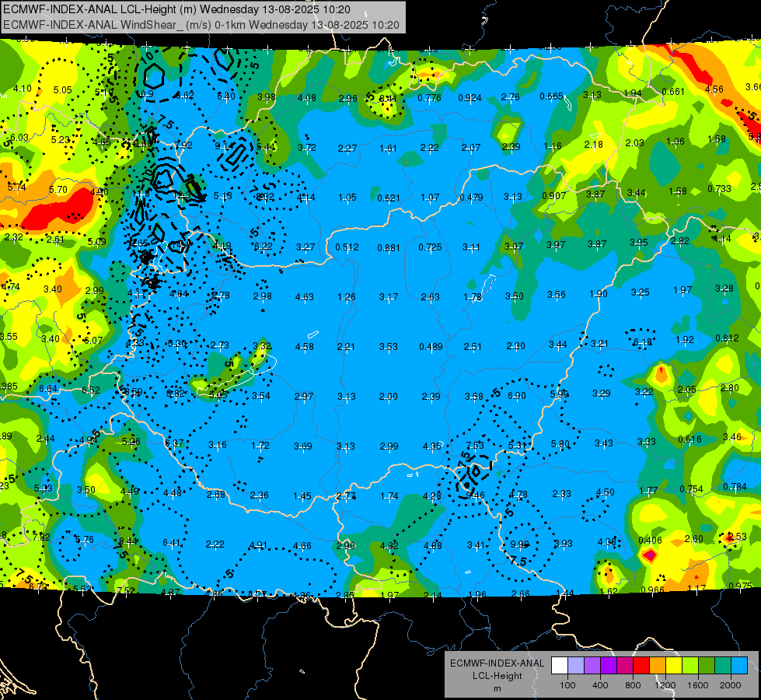Click the teal legend color swatch
The width and height of the screenshot is (761, 700).
click(x=723, y=666)
